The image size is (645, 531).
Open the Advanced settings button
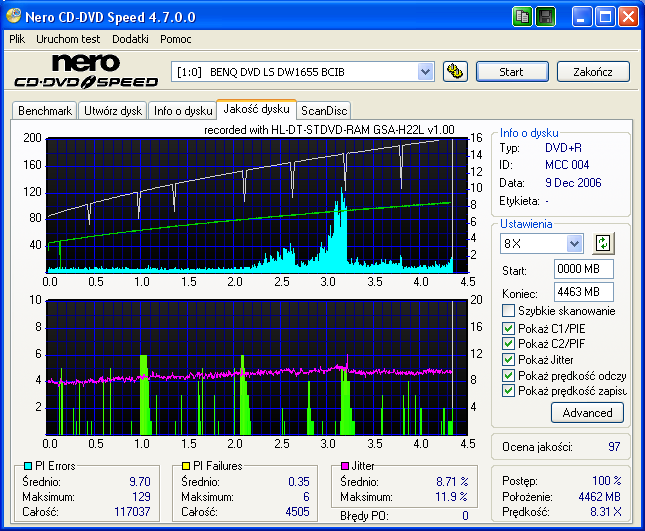[x=587, y=412]
